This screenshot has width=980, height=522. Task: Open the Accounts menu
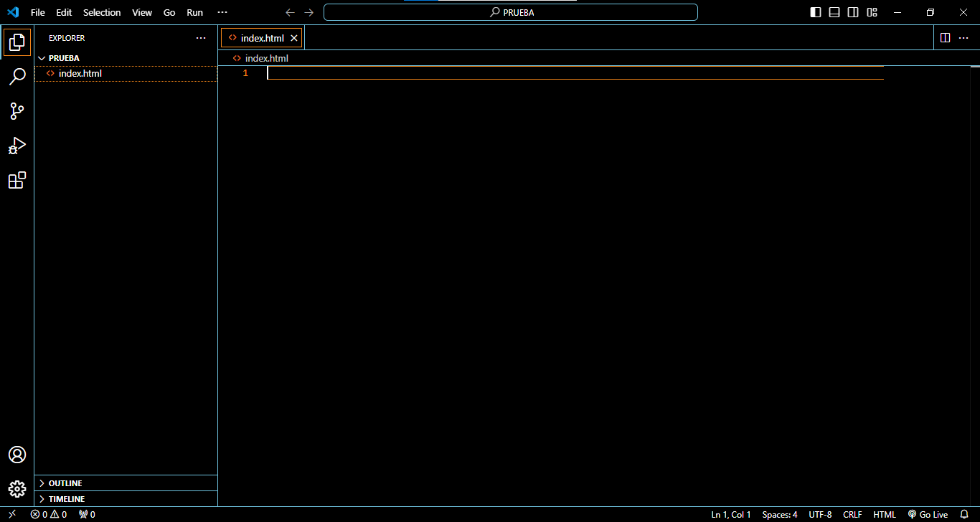17,455
